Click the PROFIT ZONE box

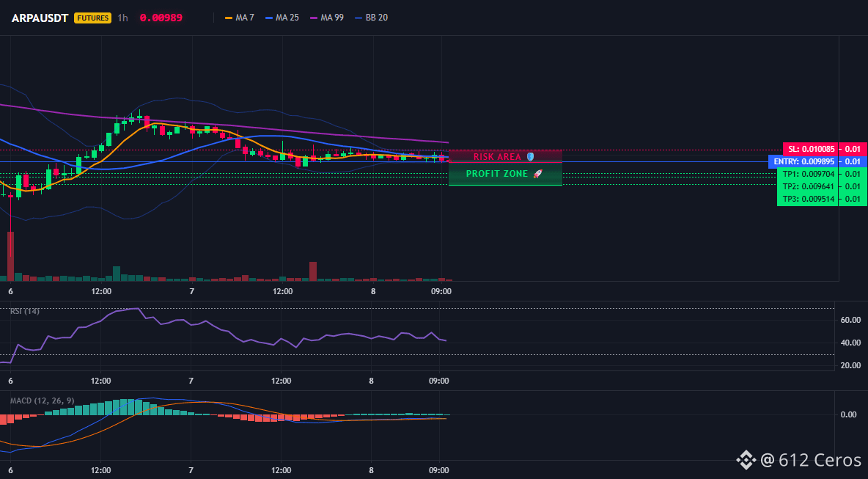tap(505, 174)
